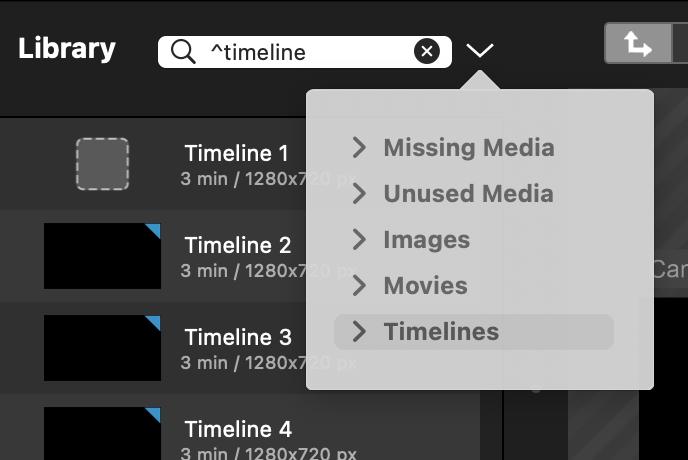Open the library filter dropdown chevron
The width and height of the screenshot is (688, 460).
pyautogui.click(x=480, y=50)
